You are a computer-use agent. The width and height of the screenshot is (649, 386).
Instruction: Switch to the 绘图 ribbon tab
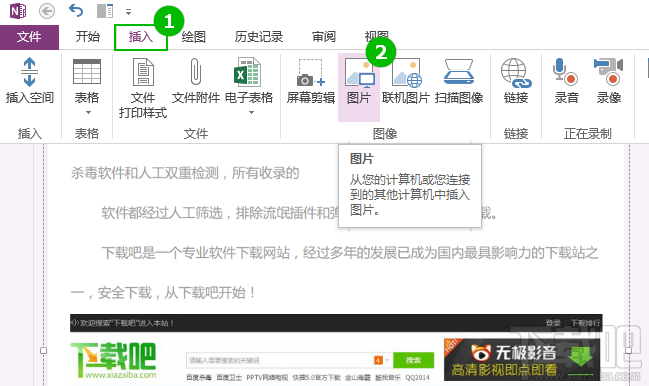(194, 37)
